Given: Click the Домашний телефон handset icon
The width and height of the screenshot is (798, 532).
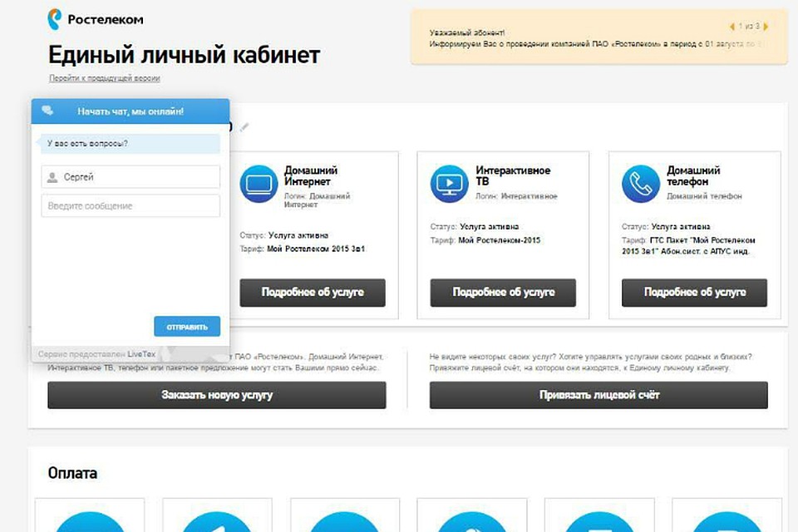Looking at the screenshot, I should [x=641, y=184].
